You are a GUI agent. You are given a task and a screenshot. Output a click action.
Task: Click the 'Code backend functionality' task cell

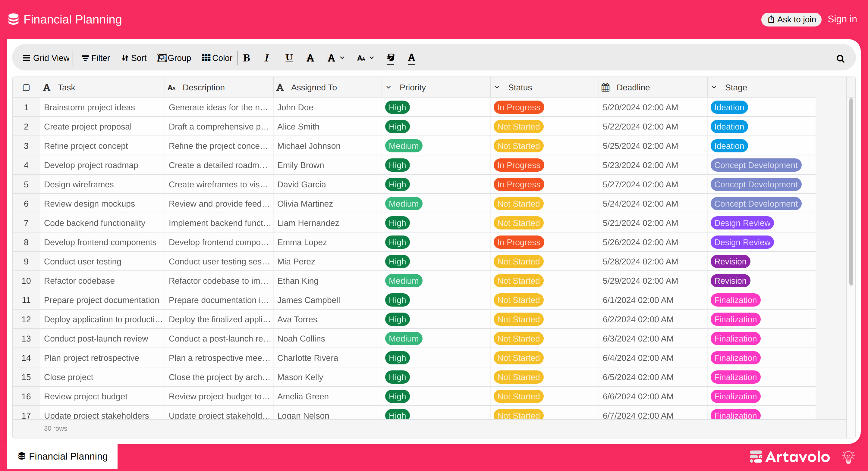click(102, 223)
